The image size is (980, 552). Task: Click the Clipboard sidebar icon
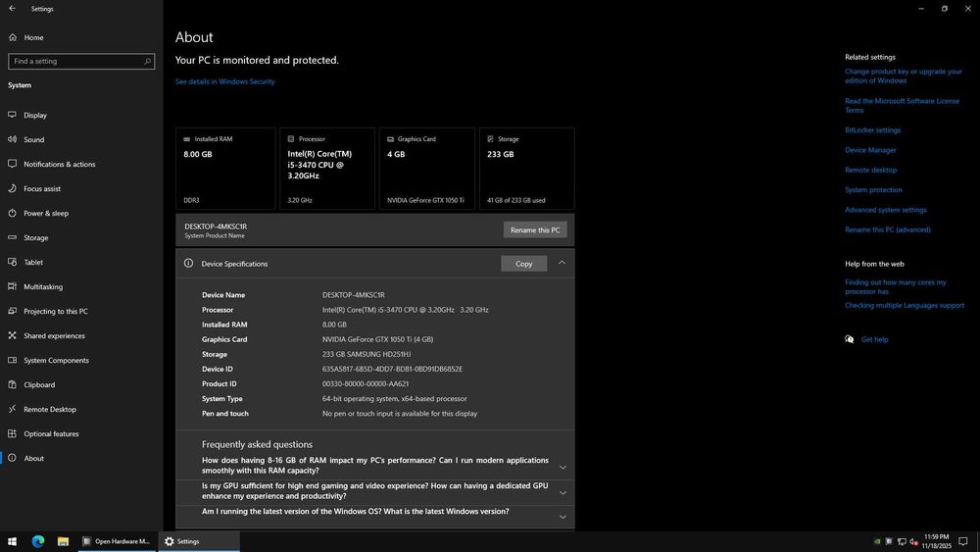[x=12, y=384]
